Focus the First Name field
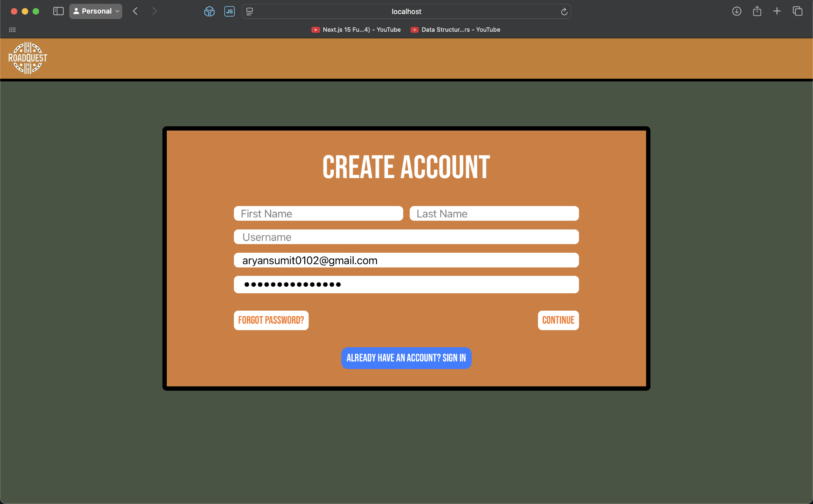This screenshot has width=813, height=504. [x=318, y=214]
